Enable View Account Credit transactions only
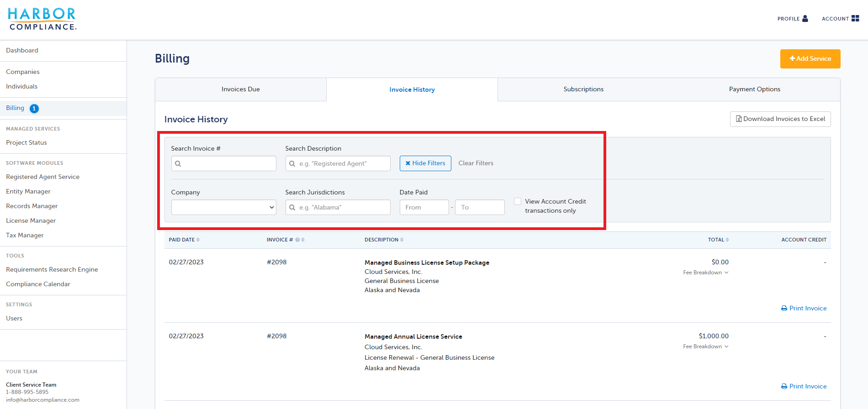The width and height of the screenshot is (868, 409). pos(518,201)
